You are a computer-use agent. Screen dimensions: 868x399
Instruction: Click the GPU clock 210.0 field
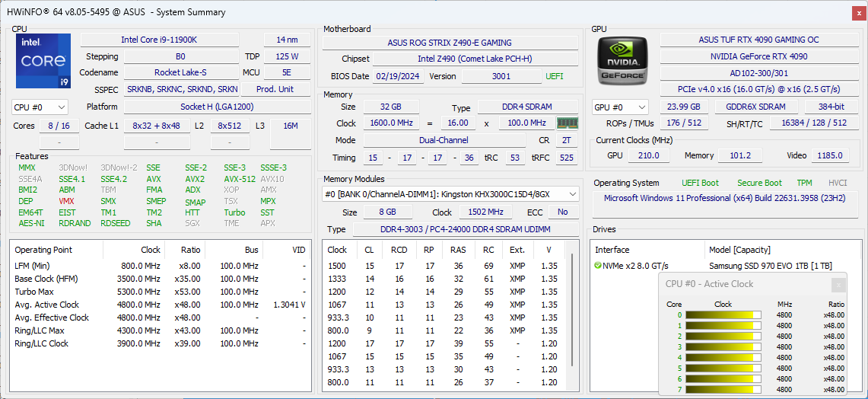tap(648, 156)
